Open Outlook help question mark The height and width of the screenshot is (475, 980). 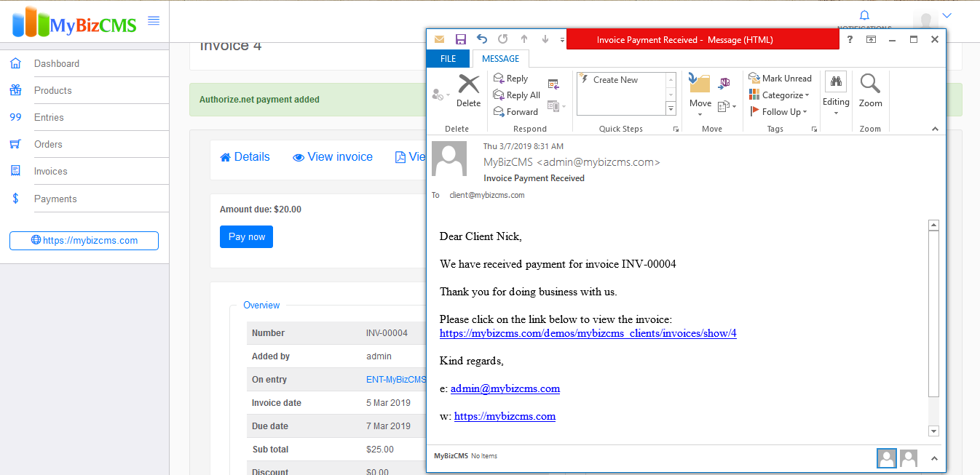pyautogui.click(x=849, y=39)
